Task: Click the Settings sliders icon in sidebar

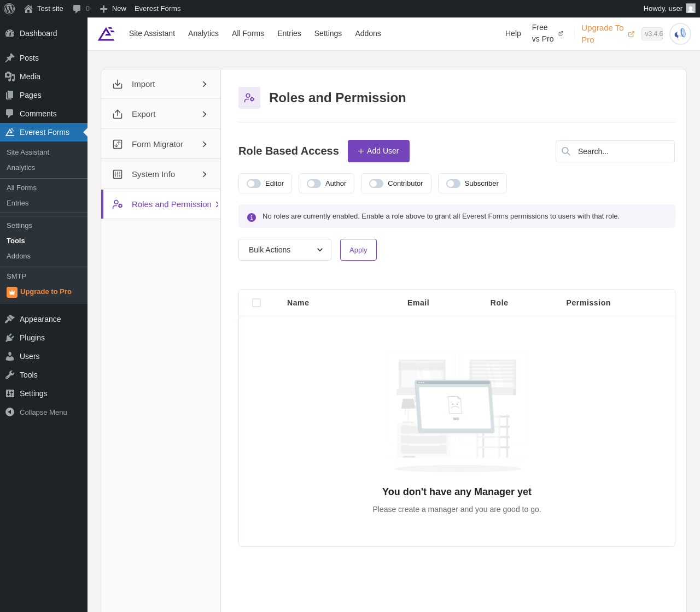Action: click(x=10, y=393)
